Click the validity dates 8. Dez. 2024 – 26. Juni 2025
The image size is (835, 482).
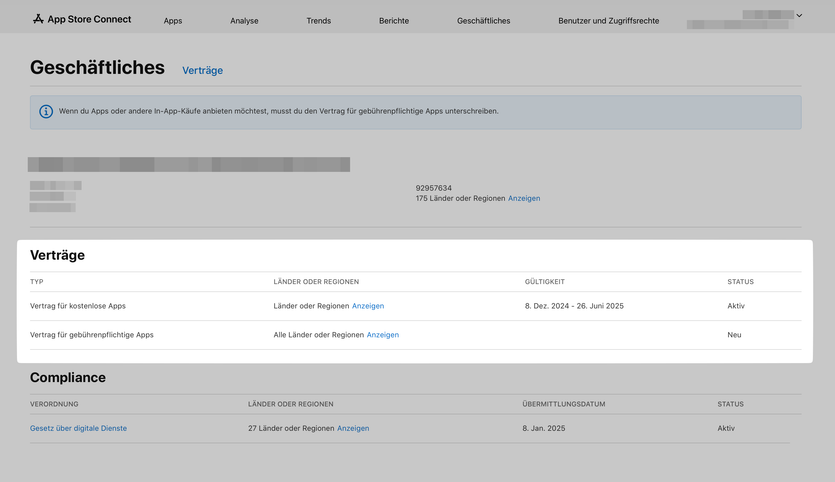pyautogui.click(x=574, y=306)
